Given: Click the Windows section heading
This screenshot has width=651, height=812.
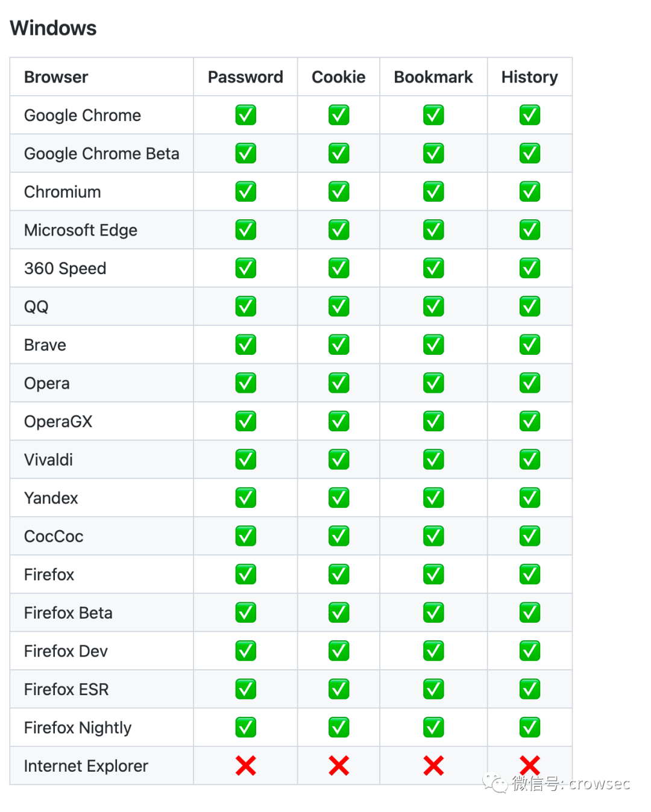Looking at the screenshot, I should click(53, 28).
